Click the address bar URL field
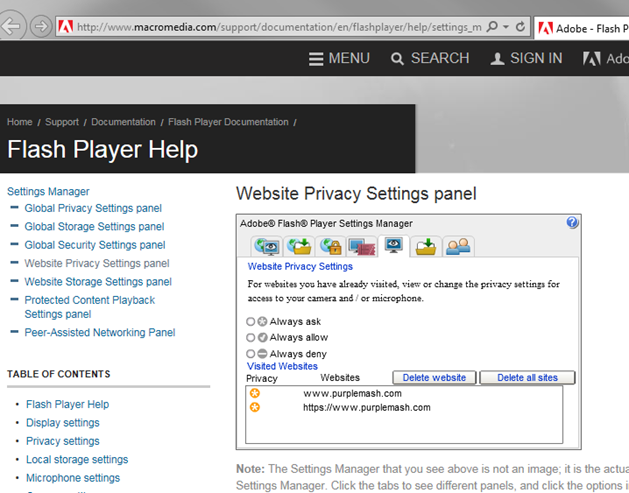 pyautogui.click(x=279, y=27)
